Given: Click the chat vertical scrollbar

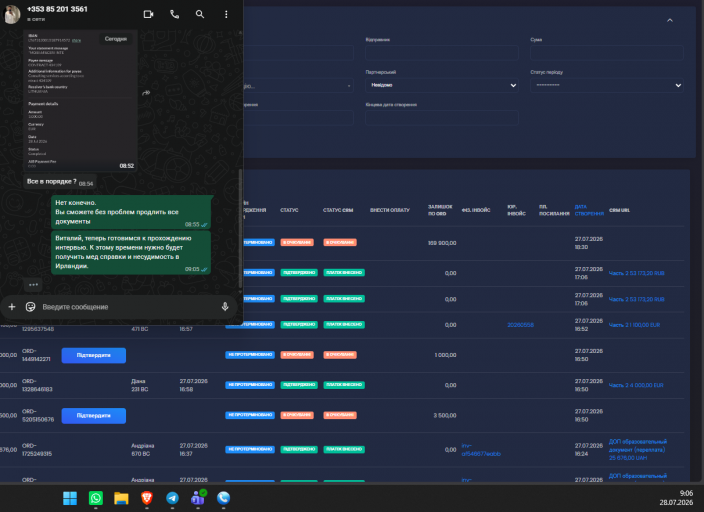Looking at the screenshot, I should pos(240,228).
